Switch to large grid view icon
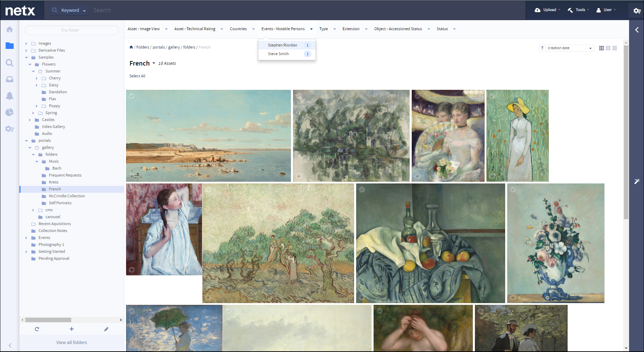 click(x=608, y=48)
